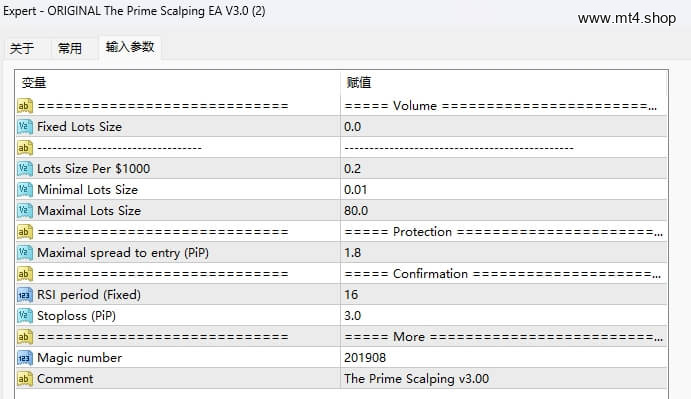Click the ===== Volume section value cell
The height and width of the screenshot is (399, 691).
[503, 106]
